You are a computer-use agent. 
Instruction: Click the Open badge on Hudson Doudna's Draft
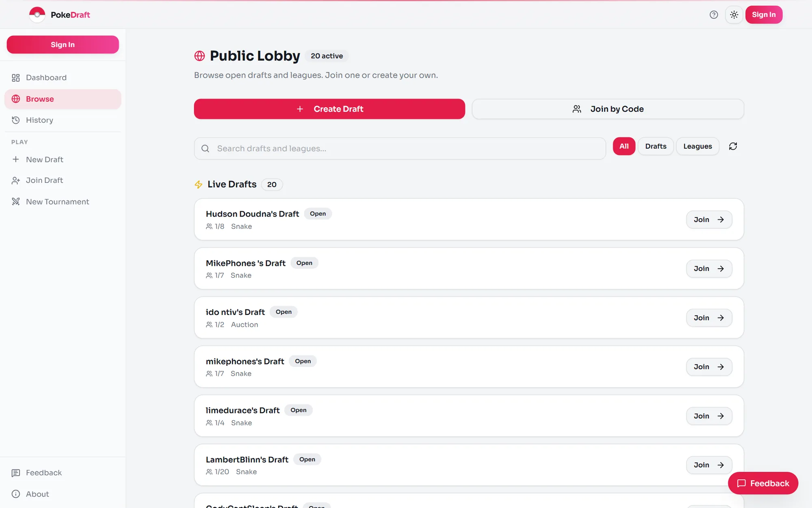pyautogui.click(x=318, y=214)
